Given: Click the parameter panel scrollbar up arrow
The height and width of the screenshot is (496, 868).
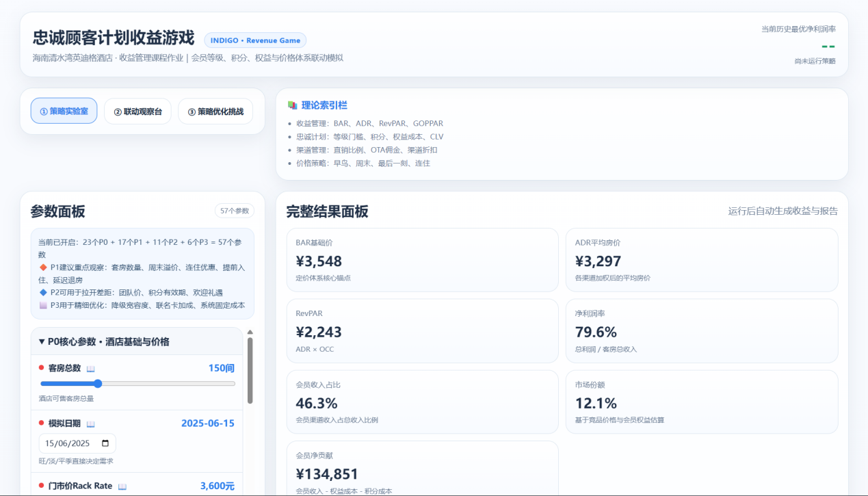Looking at the screenshot, I should point(250,332).
